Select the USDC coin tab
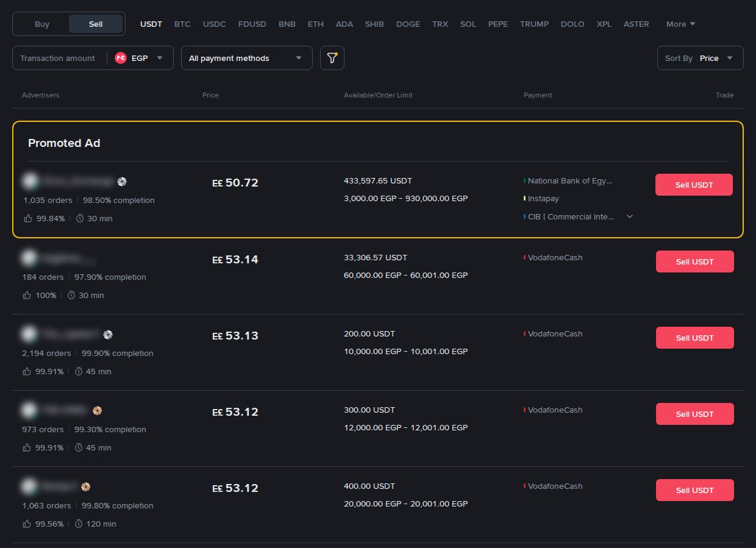Image resolution: width=756 pixels, height=548 pixels. coord(215,24)
